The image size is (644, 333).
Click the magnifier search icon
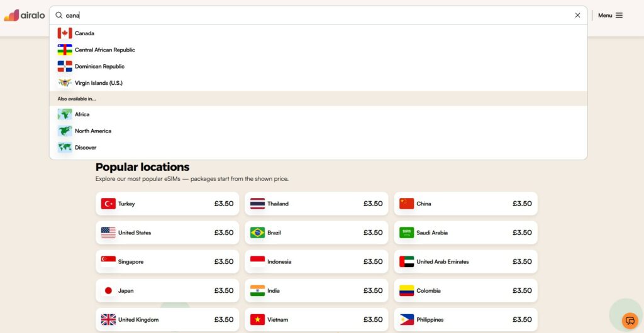pos(59,15)
